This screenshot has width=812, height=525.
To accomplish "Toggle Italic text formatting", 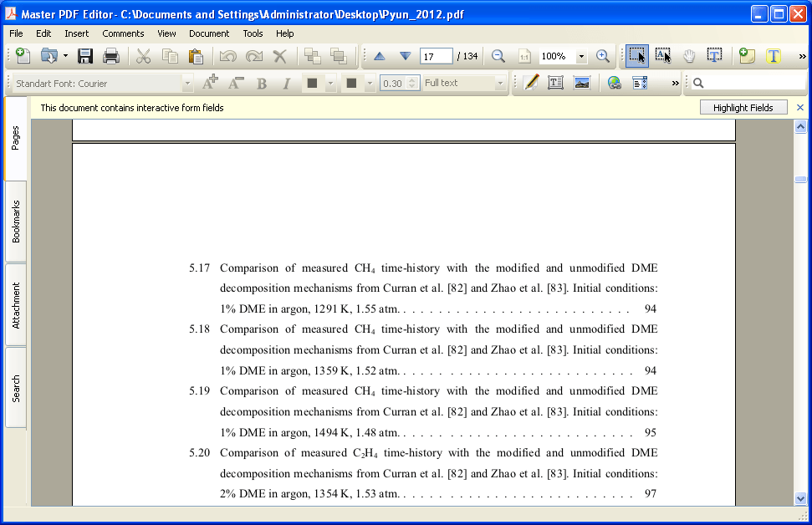I will tap(284, 82).
